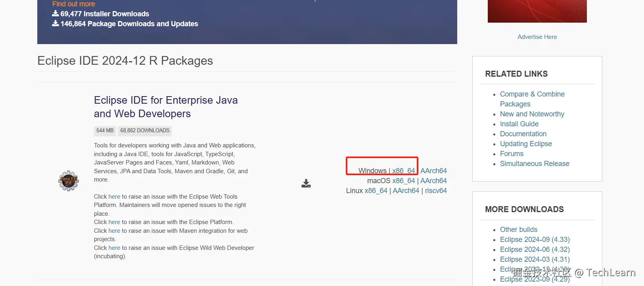Open the Forums link
The image size is (644, 286).
[512, 154]
